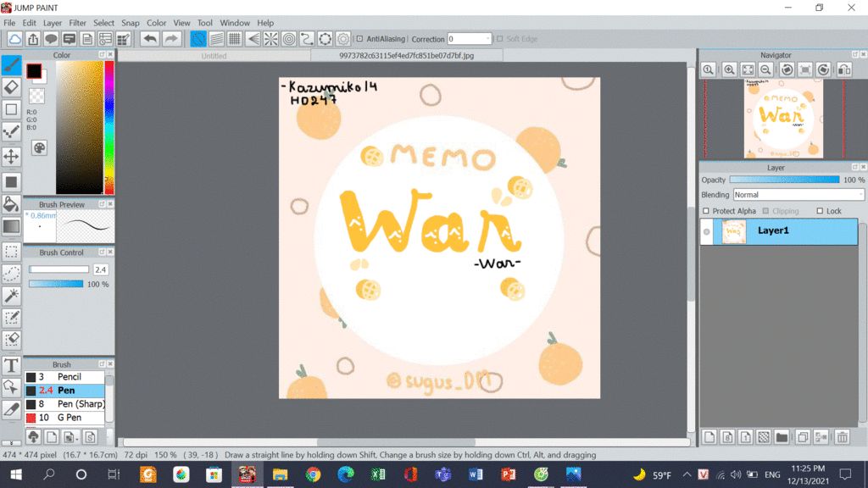Enable curve snap

click(x=307, y=39)
